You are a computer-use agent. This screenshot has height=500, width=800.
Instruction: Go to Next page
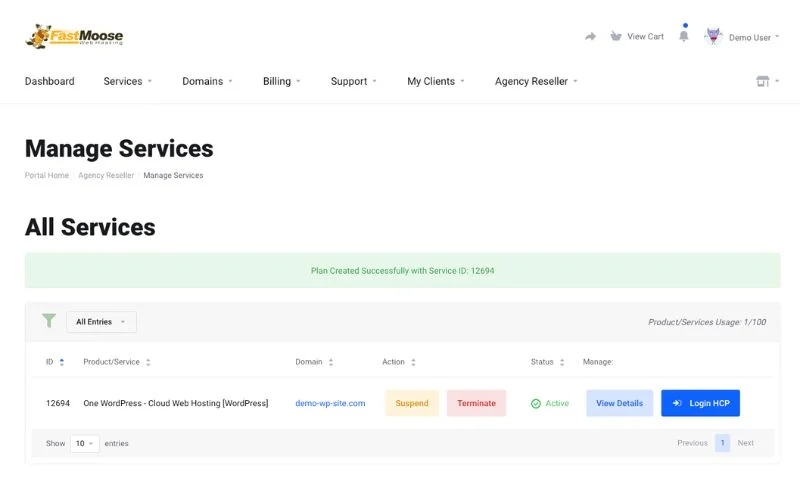[x=745, y=443]
